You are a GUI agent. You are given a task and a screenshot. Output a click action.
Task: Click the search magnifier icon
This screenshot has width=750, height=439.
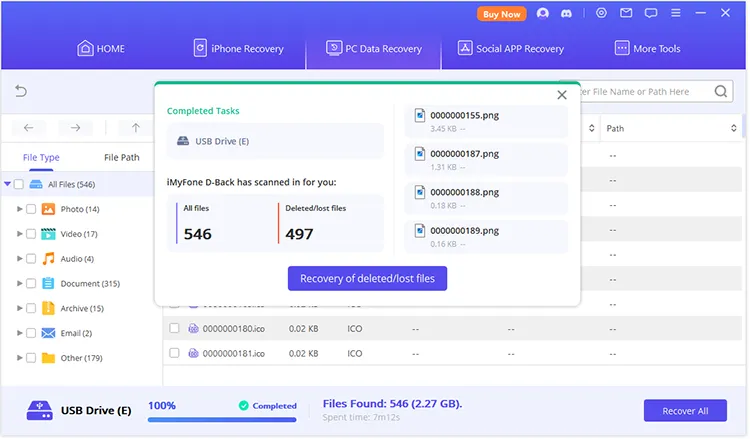coord(721,91)
